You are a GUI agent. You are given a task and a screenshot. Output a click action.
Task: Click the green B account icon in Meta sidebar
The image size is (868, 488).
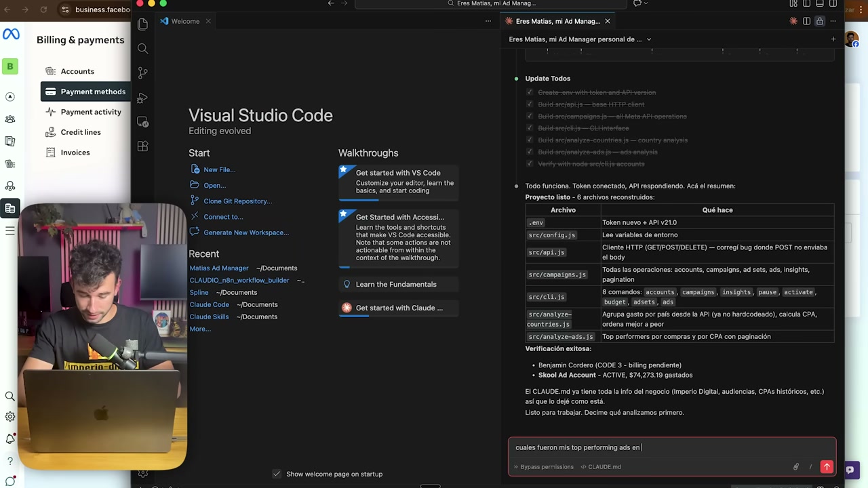coord(10,66)
